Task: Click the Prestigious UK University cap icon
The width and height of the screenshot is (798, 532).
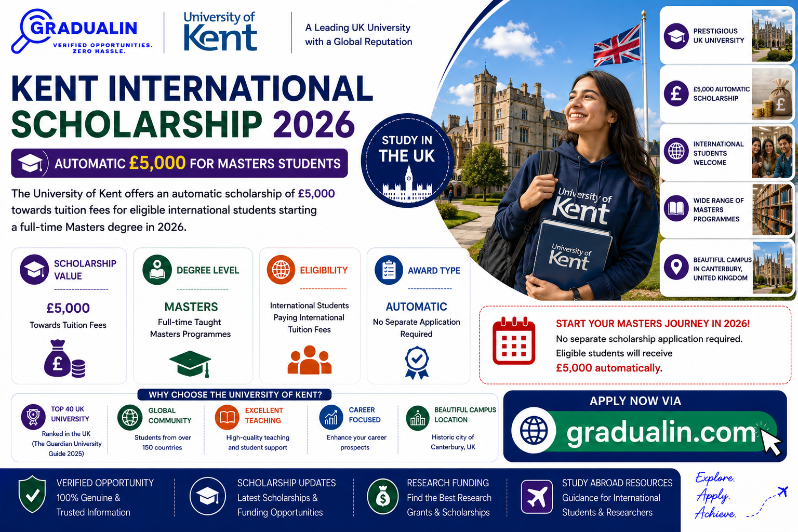Action: click(x=676, y=36)
